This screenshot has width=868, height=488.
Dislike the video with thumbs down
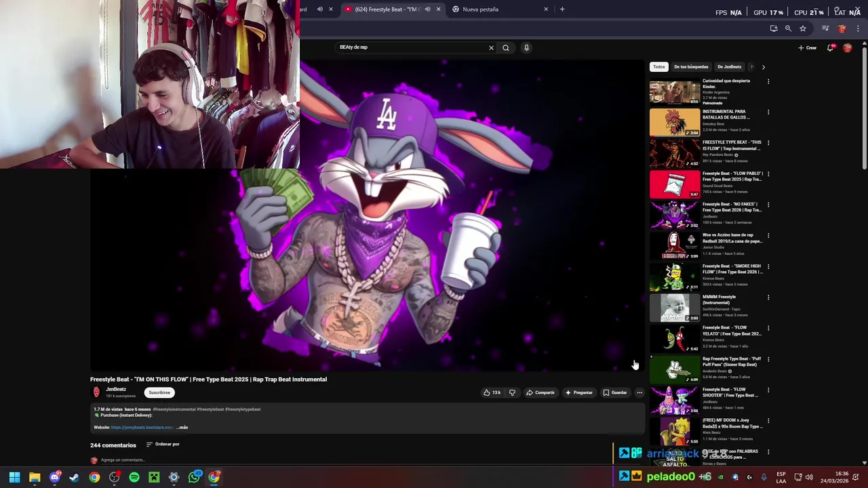coord(512,392)
